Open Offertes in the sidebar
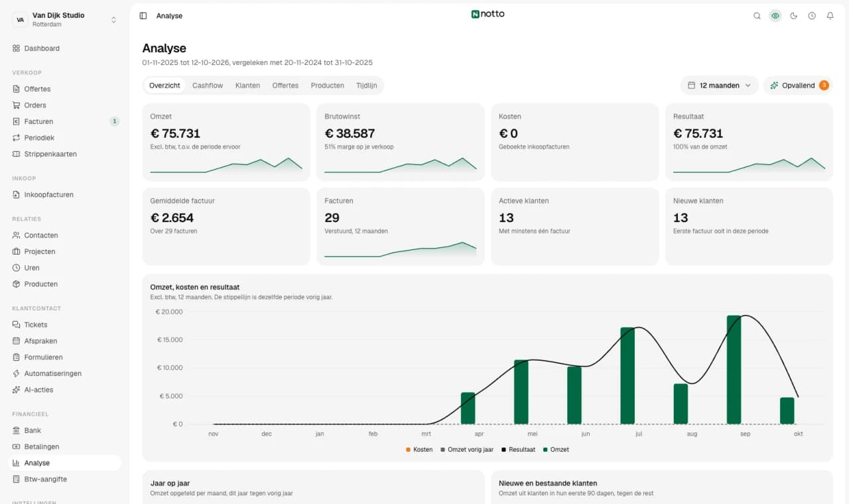This screenshot has height=504, width=849. pos(65,89)
